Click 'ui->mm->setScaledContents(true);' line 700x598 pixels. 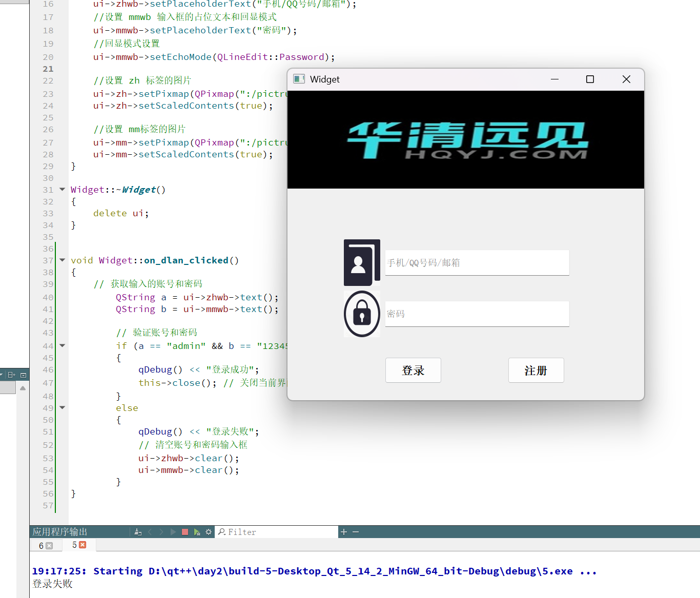tap(183, 154)
